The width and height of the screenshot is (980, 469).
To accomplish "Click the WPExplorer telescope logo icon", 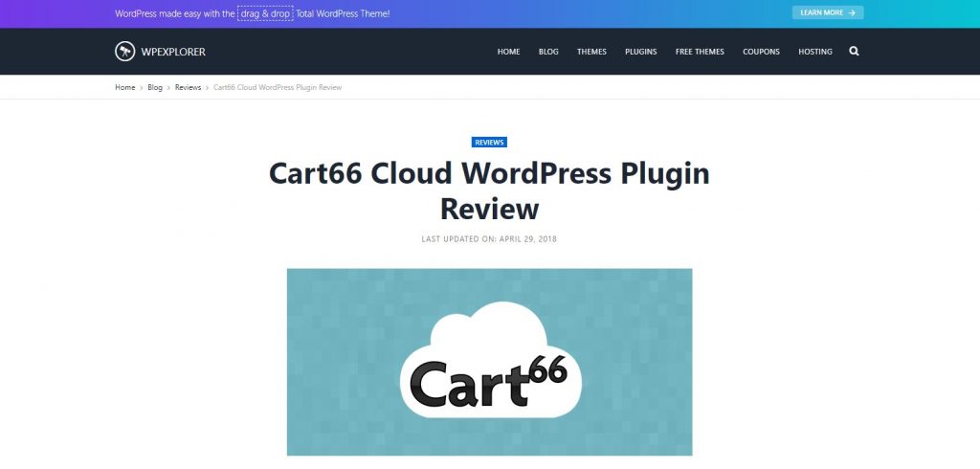I will click(125, 52).
